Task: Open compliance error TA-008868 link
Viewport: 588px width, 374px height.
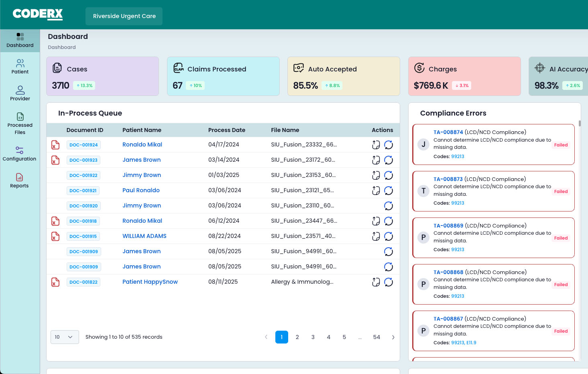Action: click(448, 272)
